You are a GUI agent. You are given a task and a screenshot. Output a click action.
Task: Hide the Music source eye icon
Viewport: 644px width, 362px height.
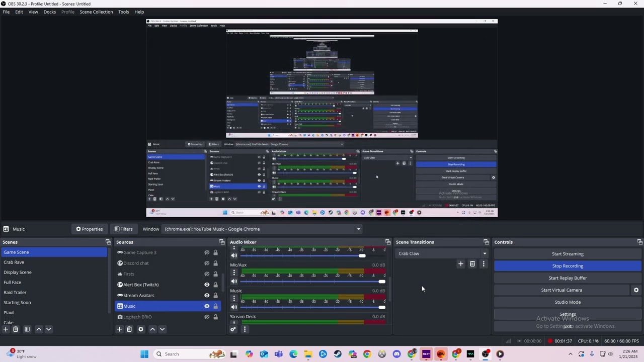tap(207, 306)
